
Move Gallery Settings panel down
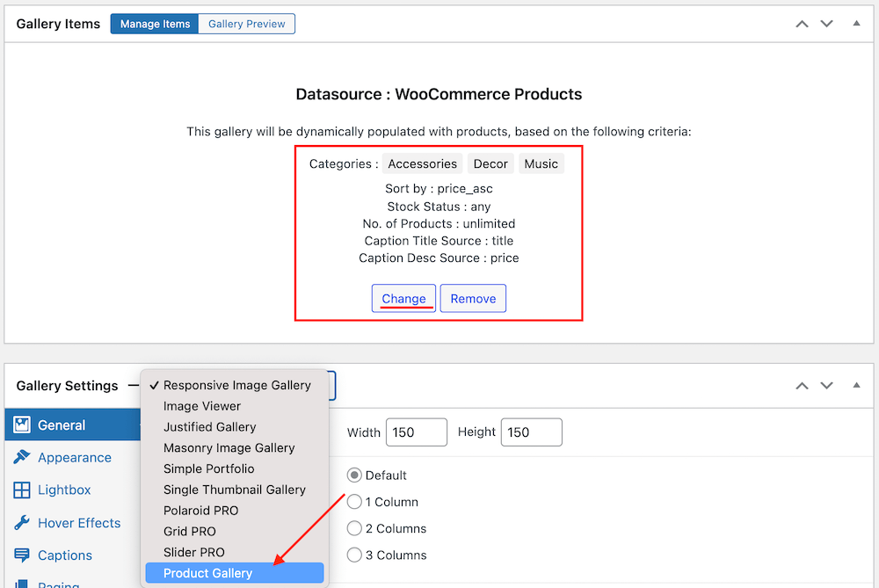click(x=827, y=386)
